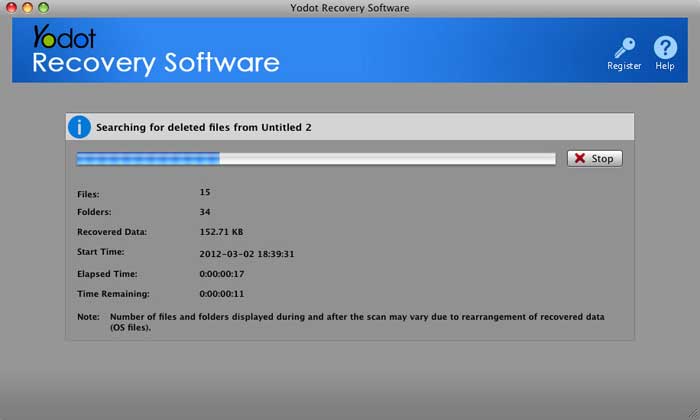Select the 'Searching for deleted files from Untitled 2' text
The height and width of the screenshot is (420, 700).
pos(204,128)
